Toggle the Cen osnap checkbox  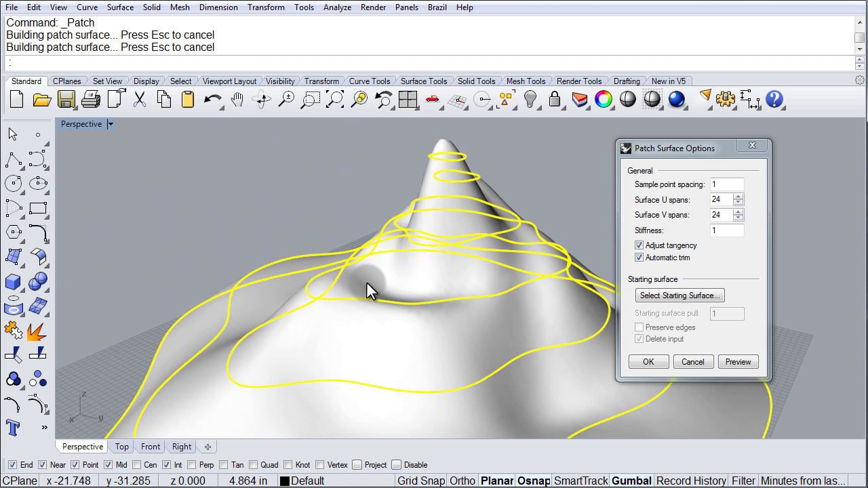tap(136, 465)
